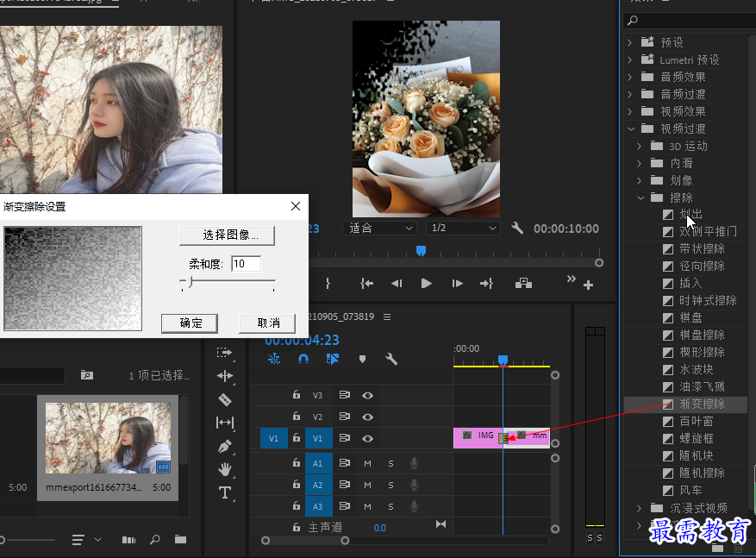Viewport: 756px width, 558px height.
Task: Go to Out point in program monitor
Action: 486,284
